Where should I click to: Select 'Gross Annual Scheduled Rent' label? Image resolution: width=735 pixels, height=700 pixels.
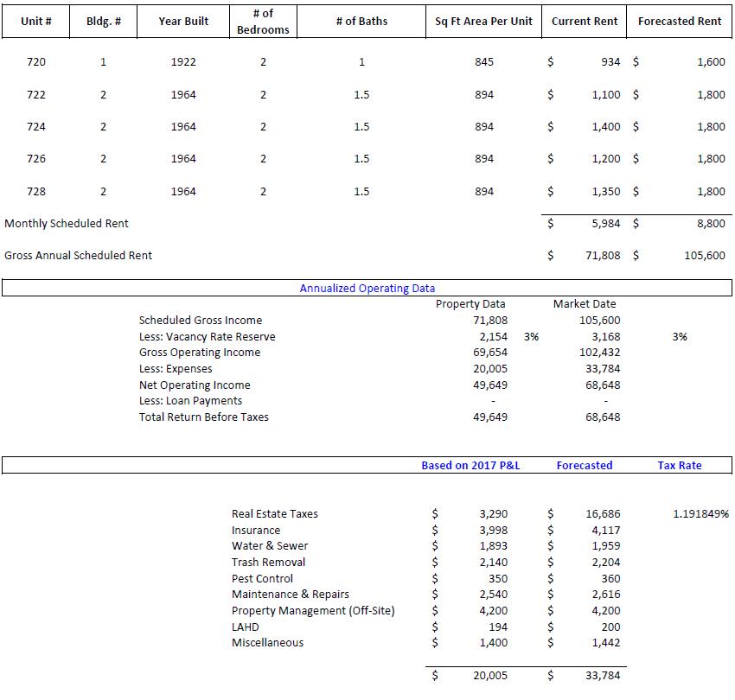click(79, 255)
